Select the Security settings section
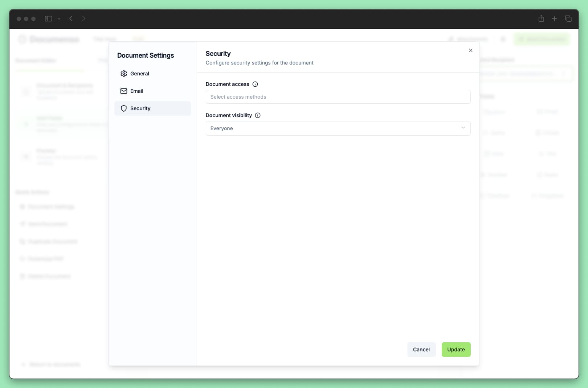Viewport: 588px width, 388px height. point(140,108)
